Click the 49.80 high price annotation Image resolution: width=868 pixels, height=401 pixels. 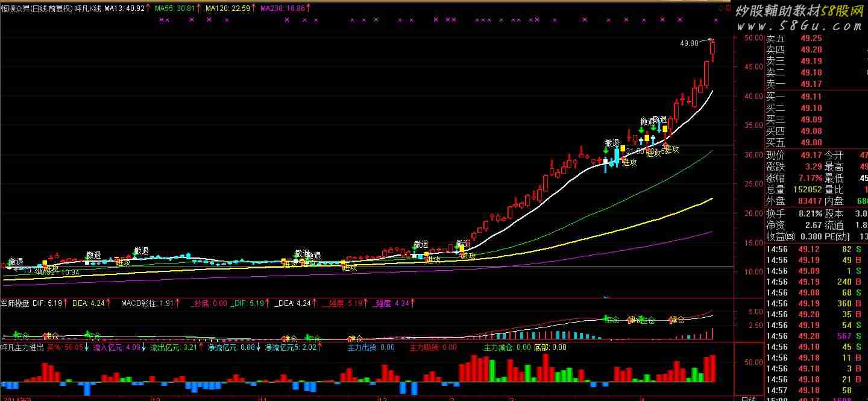pos(689,43)
